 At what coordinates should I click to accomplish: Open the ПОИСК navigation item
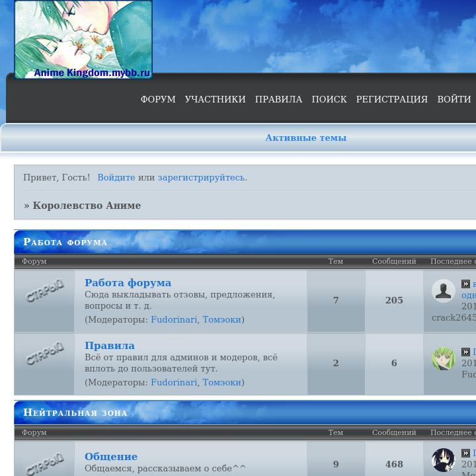click(329, 99)
